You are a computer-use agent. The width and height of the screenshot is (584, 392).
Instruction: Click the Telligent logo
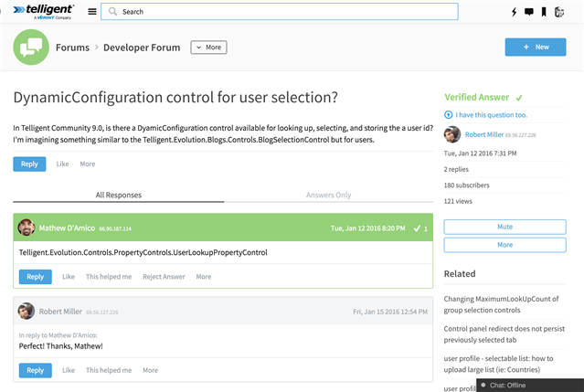[44, 12]
